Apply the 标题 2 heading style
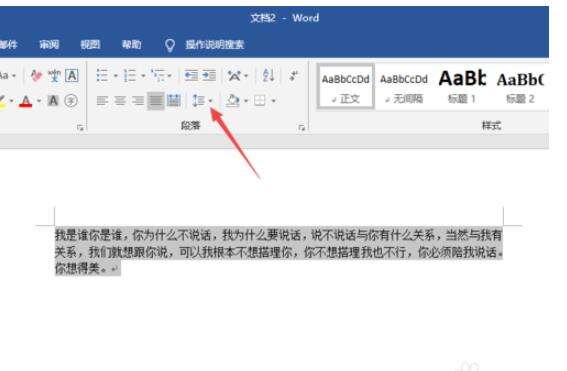This screenshot has height=371, width=567. coord(520,87)
